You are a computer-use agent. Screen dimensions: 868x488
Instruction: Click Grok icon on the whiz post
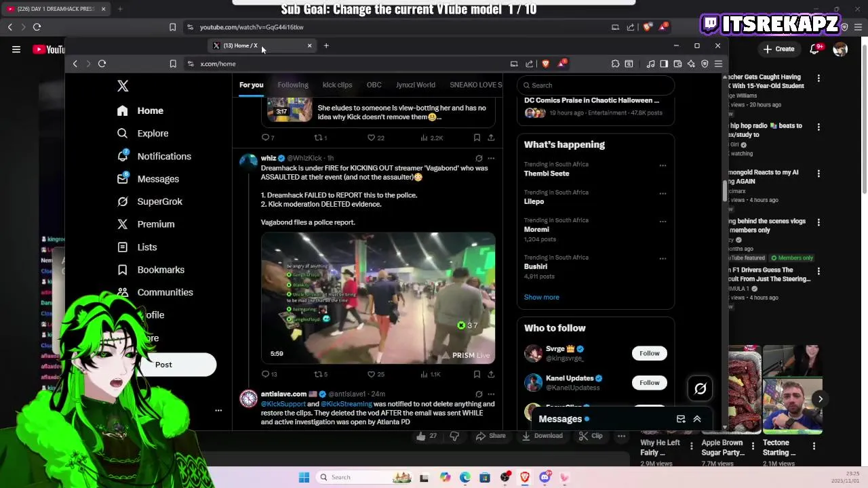[479, 159]
